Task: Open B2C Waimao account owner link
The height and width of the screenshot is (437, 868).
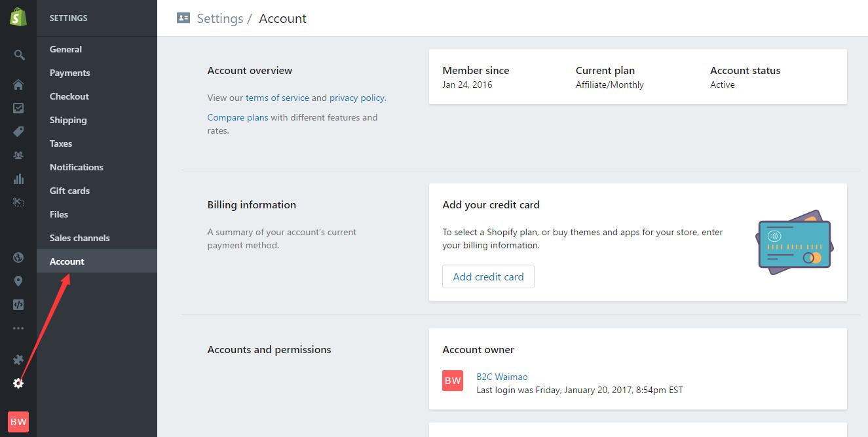Action: click(502, 377)
